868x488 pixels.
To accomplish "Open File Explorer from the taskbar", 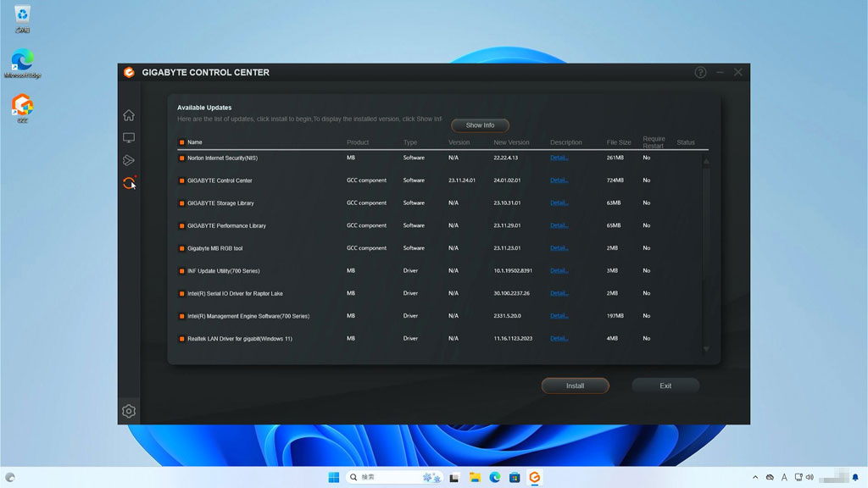I will (x=476, y=478).
